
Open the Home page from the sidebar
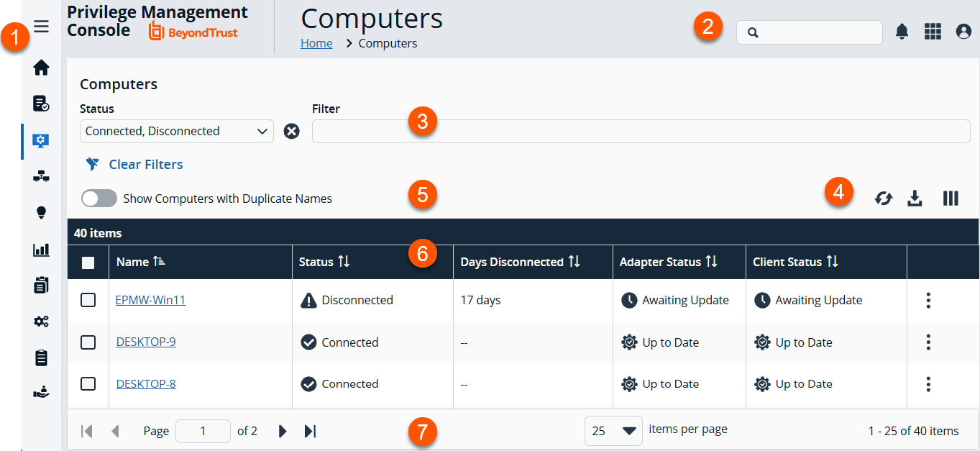[41, 67]
